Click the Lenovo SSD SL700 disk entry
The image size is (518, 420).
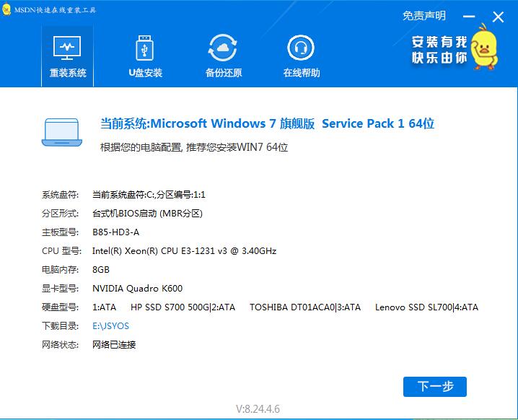[413, 307]
